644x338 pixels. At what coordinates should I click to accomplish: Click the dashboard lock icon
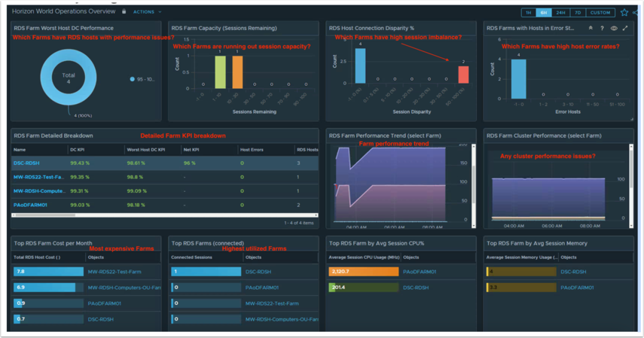[x=124, y=12]
